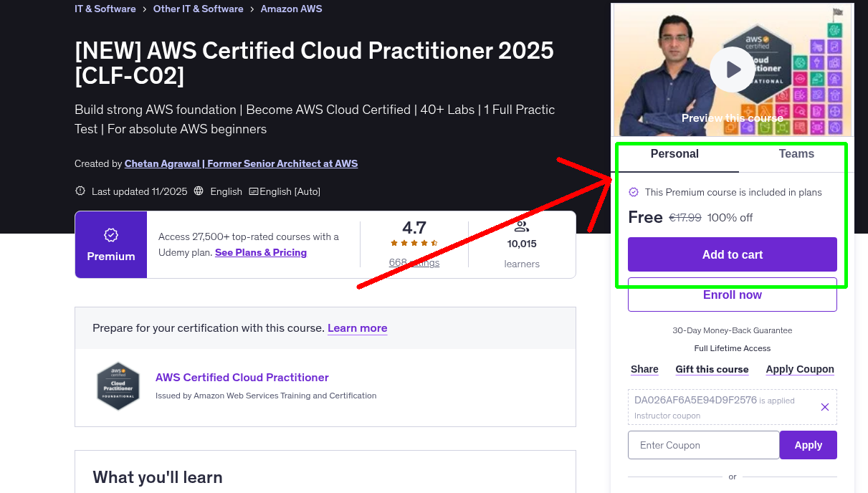This screenshot has height=493, width=868.
Task: Play the course preview video
Action: [x=732, y=69]
